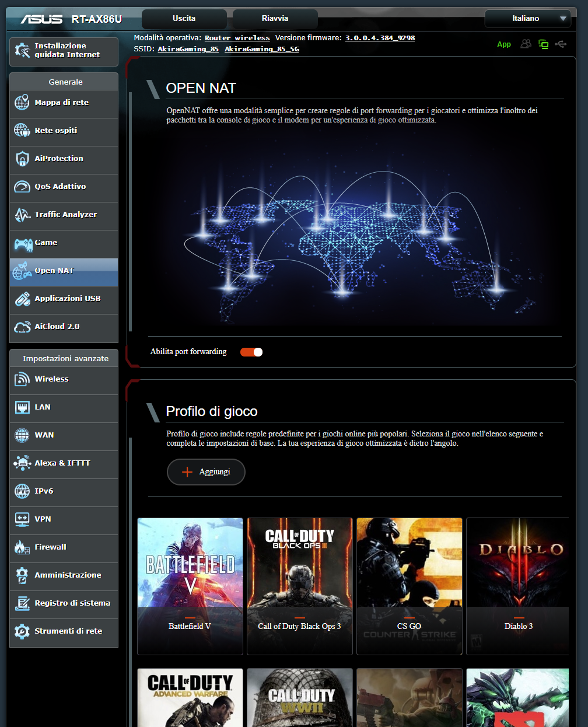The width and height of the screenshot is (588, 727).
Task: Click the Applicazioni USB icon
Action: coord(22,299)
